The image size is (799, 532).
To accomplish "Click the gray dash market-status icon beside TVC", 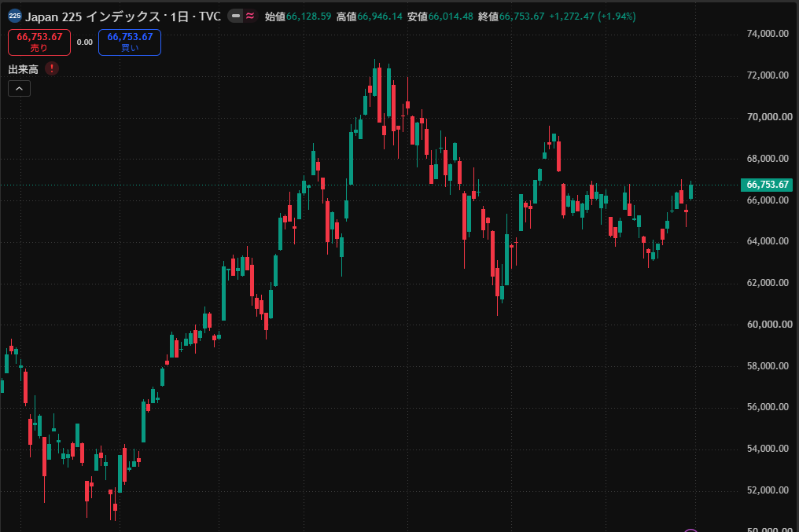I will click(x=235, y=17).
